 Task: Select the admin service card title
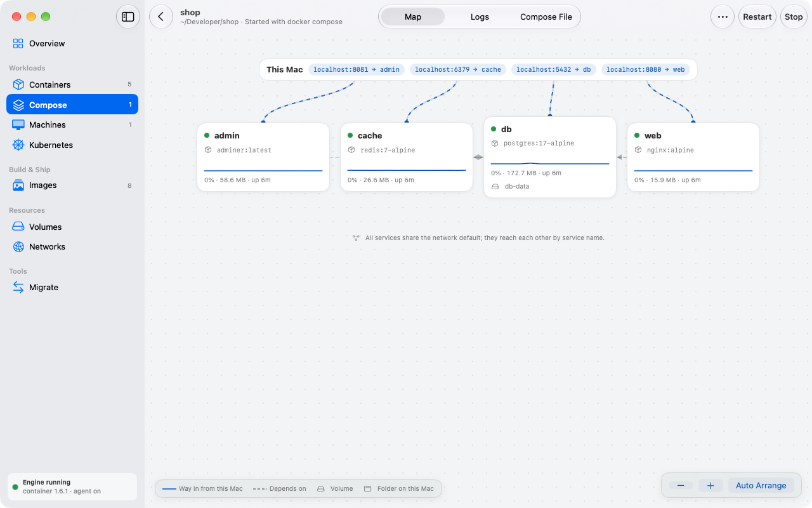coord(227,136)
